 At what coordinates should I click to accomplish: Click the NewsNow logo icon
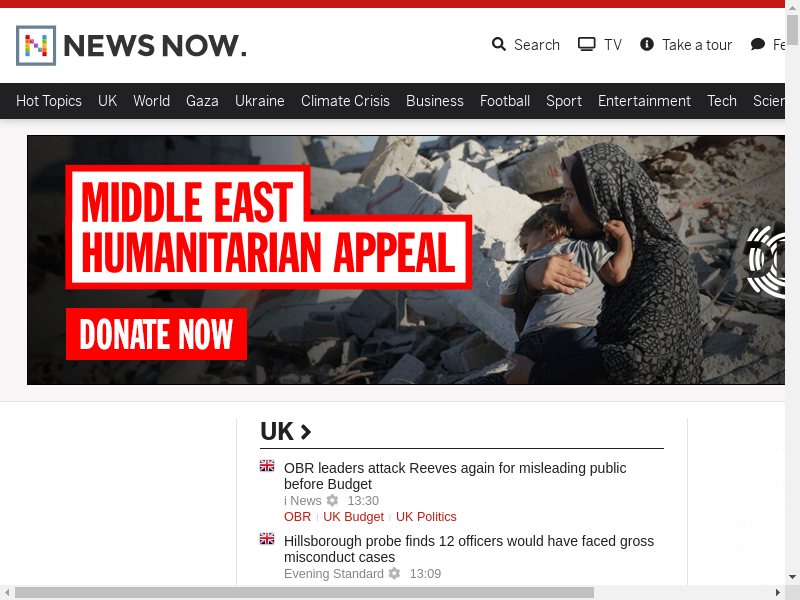(36, 45)
